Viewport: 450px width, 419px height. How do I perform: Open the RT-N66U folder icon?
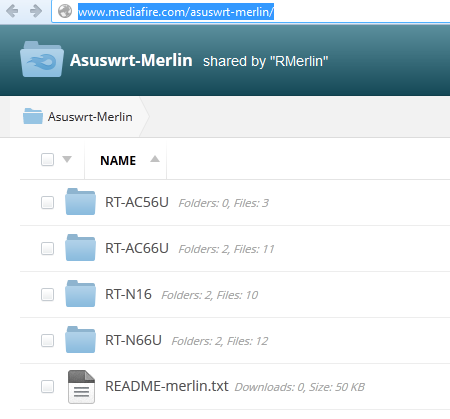pyautogui.click(x=80, y=340)
